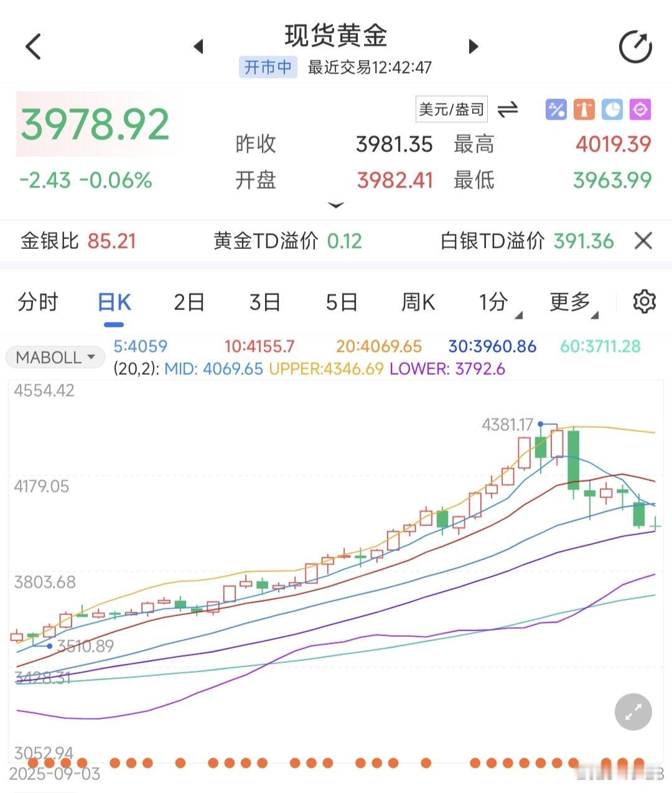Viewport: 672px width, 793px height.
Task: Tap the currency swap arrows next to 美元/盎司
Action: point(508,109)
